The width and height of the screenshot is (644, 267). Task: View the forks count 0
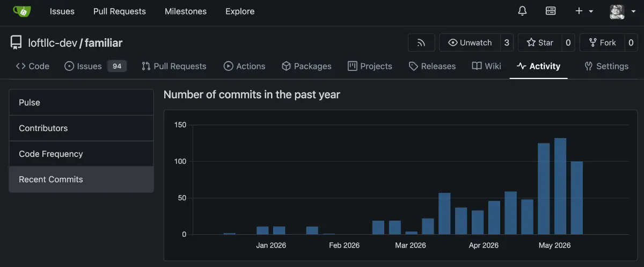coord(631,42)
